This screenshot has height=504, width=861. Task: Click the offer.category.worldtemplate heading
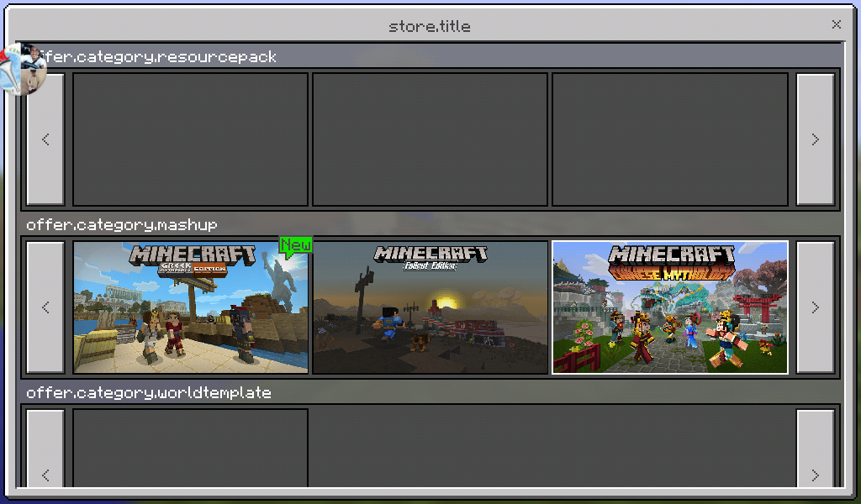tap(149, 392)
